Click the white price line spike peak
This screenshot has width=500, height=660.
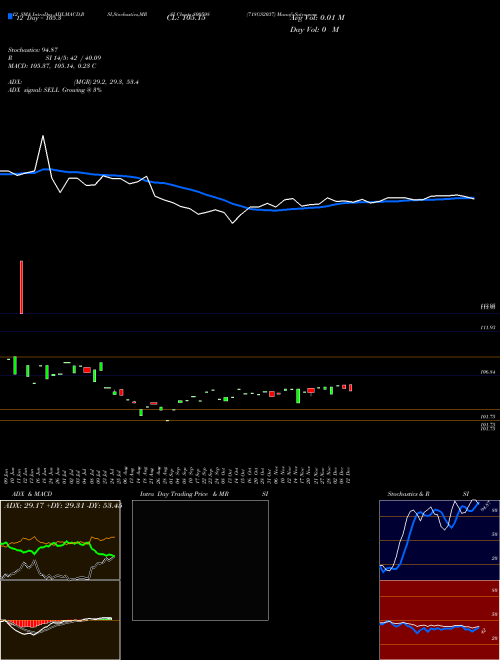pos(43,136)
